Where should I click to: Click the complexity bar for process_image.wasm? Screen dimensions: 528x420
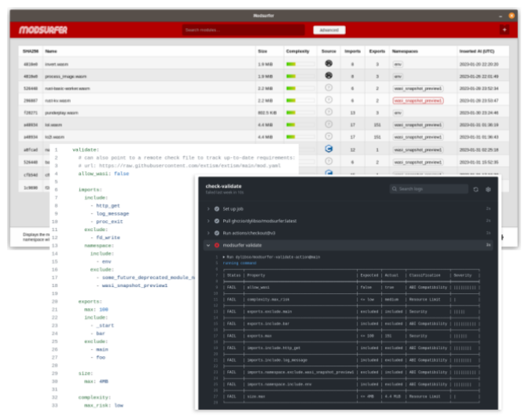[300, 76]
